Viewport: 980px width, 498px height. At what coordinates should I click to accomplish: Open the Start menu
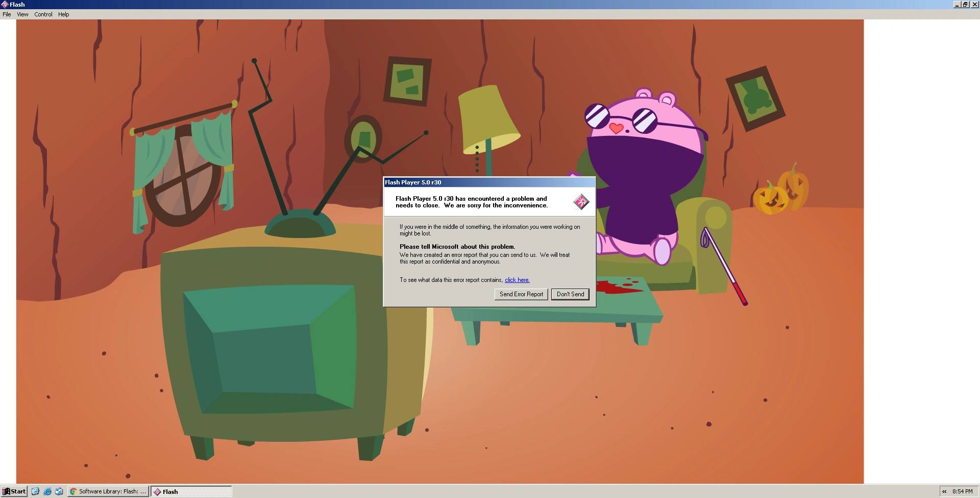coord(14,491)
